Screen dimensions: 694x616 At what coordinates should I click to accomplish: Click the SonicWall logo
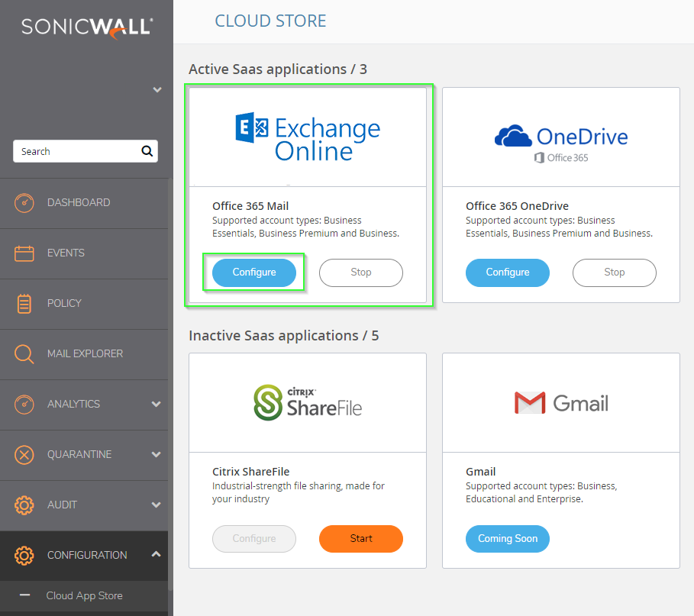(87, 28)
